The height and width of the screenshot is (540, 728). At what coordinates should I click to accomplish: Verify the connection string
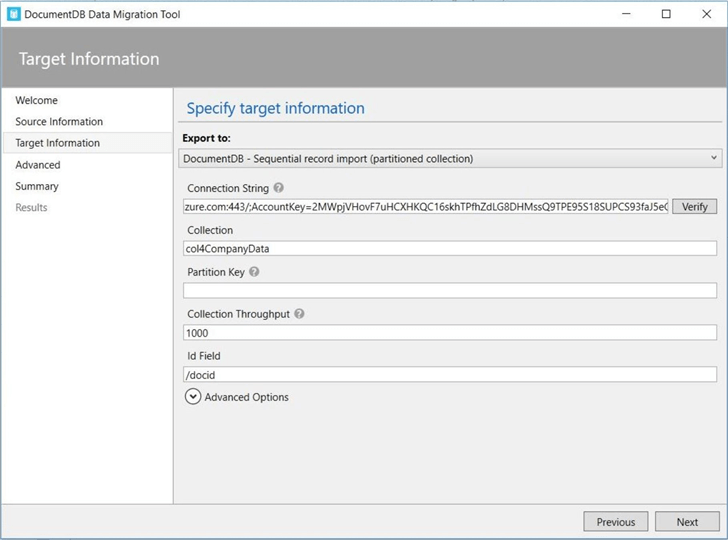click(x=695, y=207)
